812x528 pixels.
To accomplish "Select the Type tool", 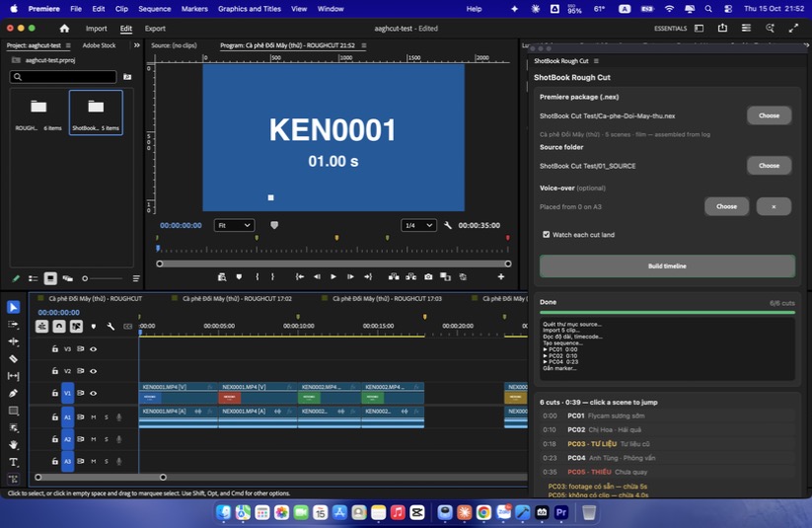I will 14,462.
